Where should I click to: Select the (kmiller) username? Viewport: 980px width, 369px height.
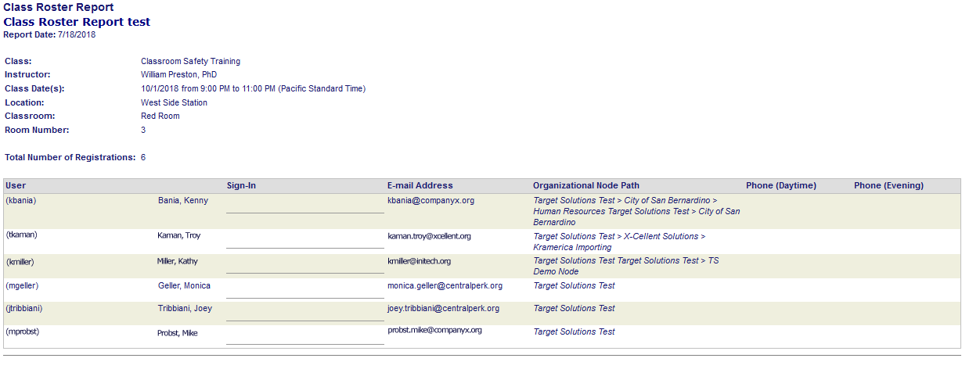point(20,261)
